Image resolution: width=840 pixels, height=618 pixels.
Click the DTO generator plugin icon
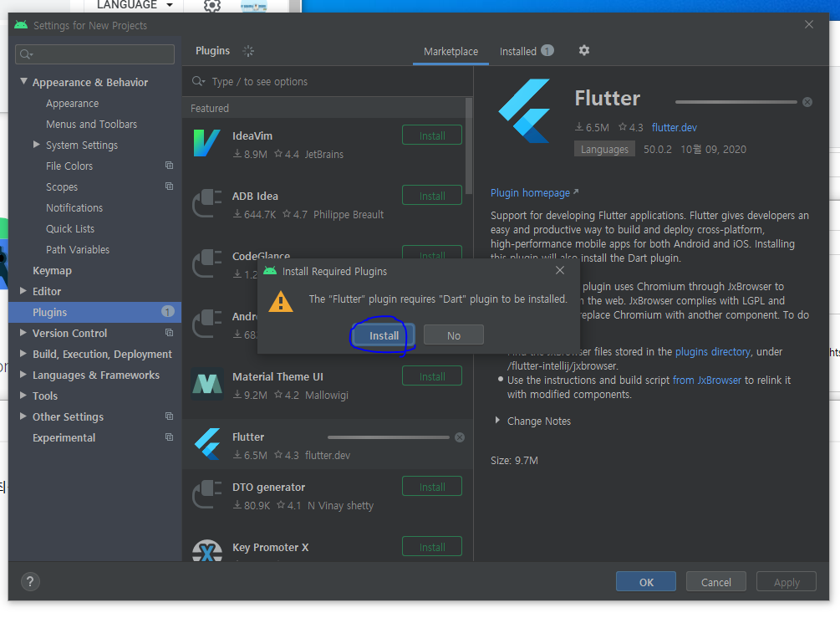coord(206,494)
